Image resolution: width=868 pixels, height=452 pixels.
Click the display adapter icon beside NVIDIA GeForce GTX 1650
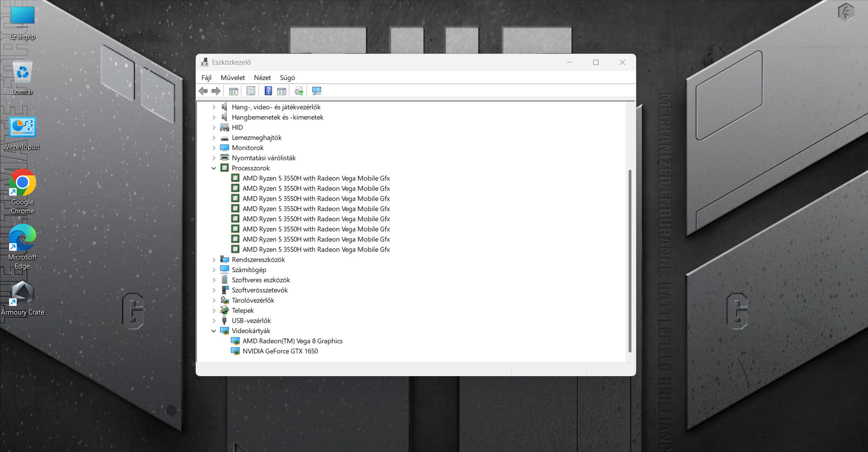235,351
